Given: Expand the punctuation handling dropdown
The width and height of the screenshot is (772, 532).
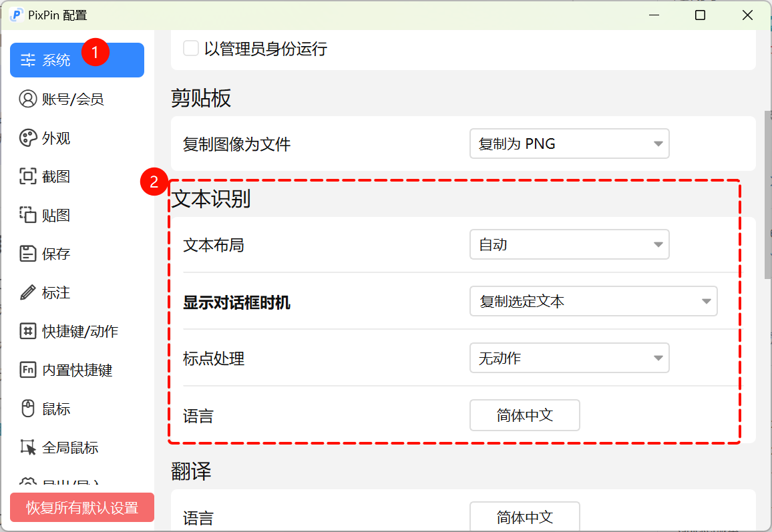Looking at the screenshot, I should [569, 358].
